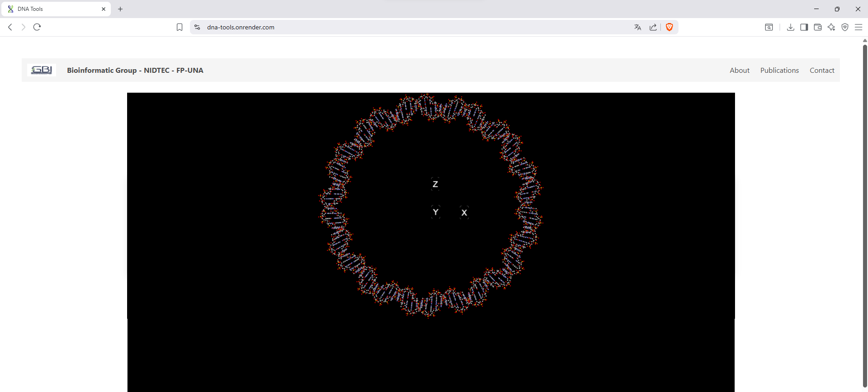The width and height of the screenshot is (868, 392).
Task: Open the browser downloads icon
Action: (x=790, y=27)
